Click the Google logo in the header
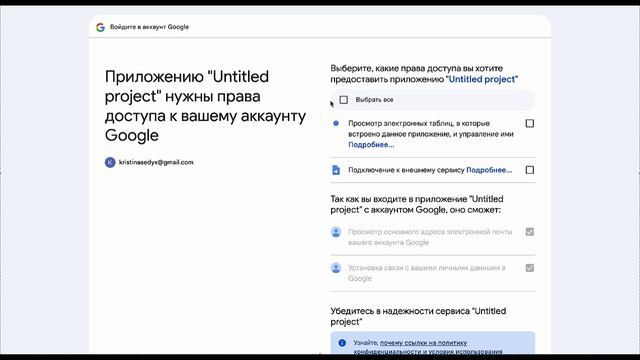640x360 pixels. [100, 27]
